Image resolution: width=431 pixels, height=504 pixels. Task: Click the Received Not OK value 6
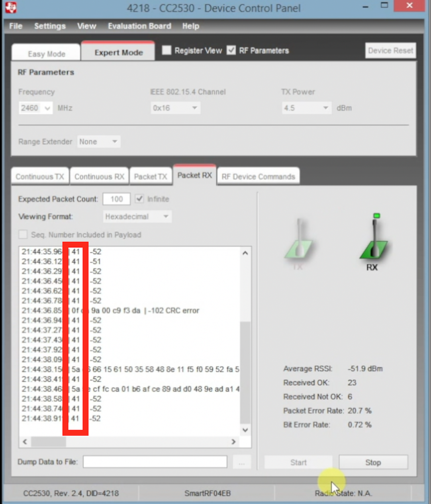pyautogui.click(x=350, y=397)
